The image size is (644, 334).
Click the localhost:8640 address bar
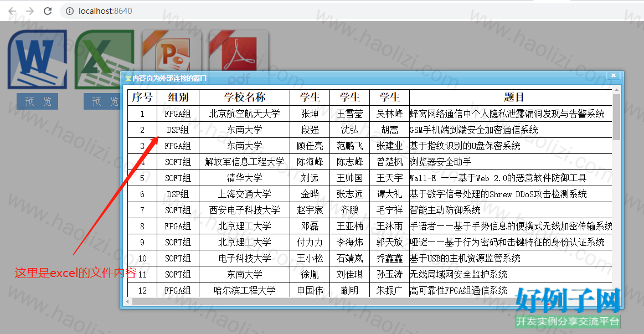[105, 11]
